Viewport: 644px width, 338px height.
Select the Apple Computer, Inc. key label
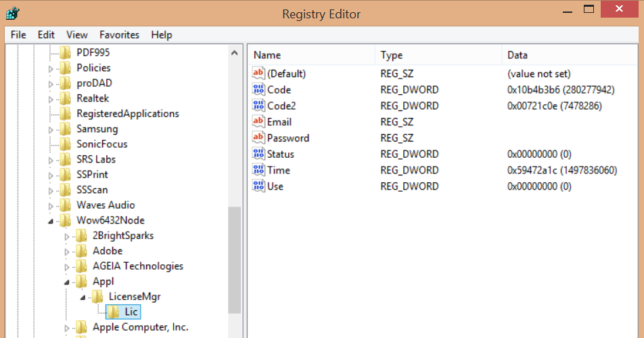140,327
